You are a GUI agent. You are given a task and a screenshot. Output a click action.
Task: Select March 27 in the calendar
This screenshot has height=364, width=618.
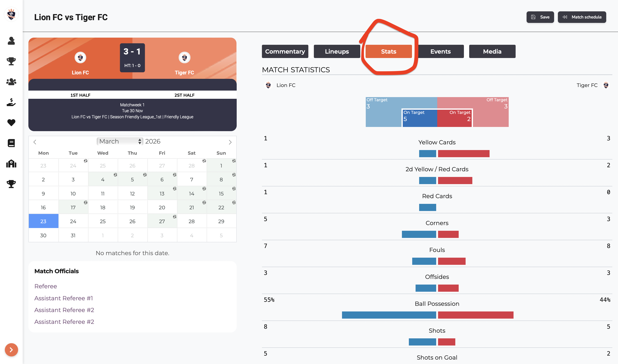coord(162,221)
